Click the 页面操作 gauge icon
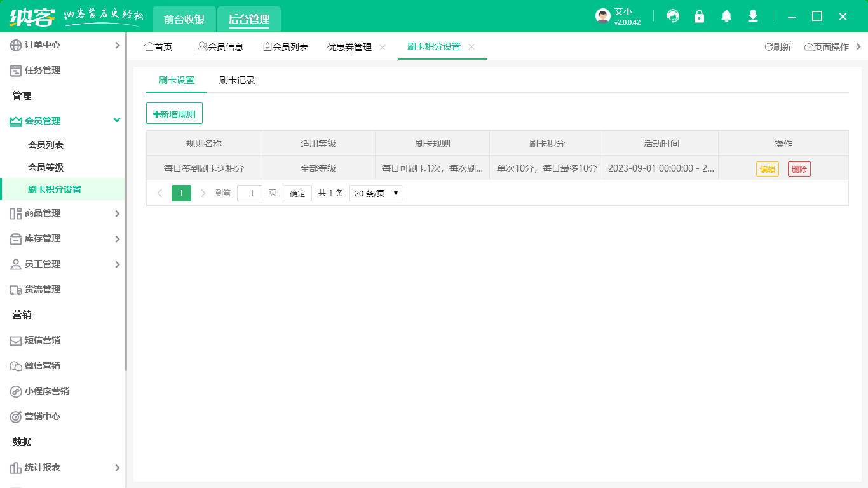This screenshot has height=488, width=868. point(808,47)
